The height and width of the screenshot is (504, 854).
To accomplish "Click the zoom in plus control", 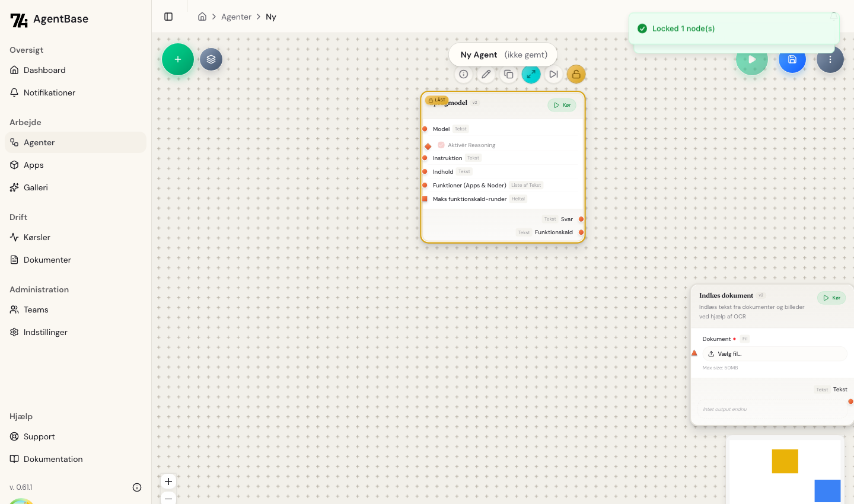I will (x=168, y=481).
